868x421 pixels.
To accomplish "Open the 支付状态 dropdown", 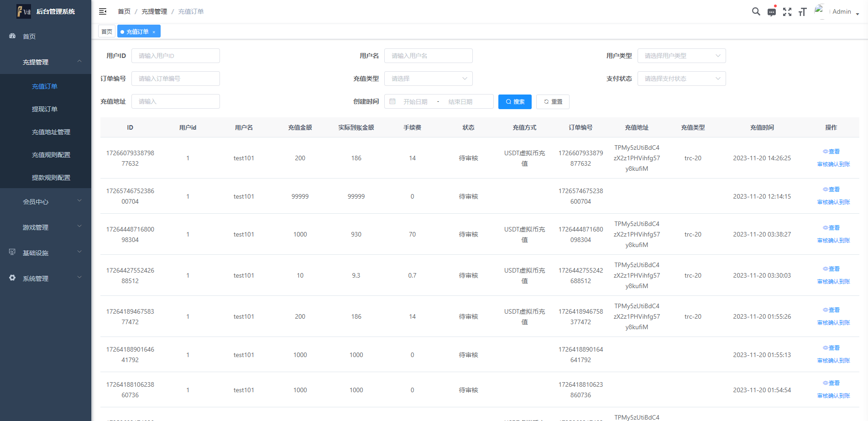I will (681, 79).
